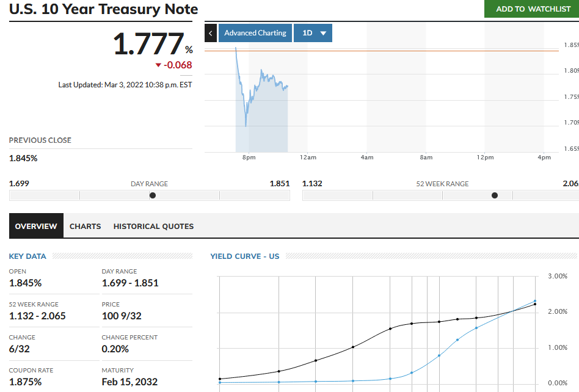The width and height of the screenshot is (579, 392).
Task: Click the YIELD CURVE - US heading
Action: [245, 256]
